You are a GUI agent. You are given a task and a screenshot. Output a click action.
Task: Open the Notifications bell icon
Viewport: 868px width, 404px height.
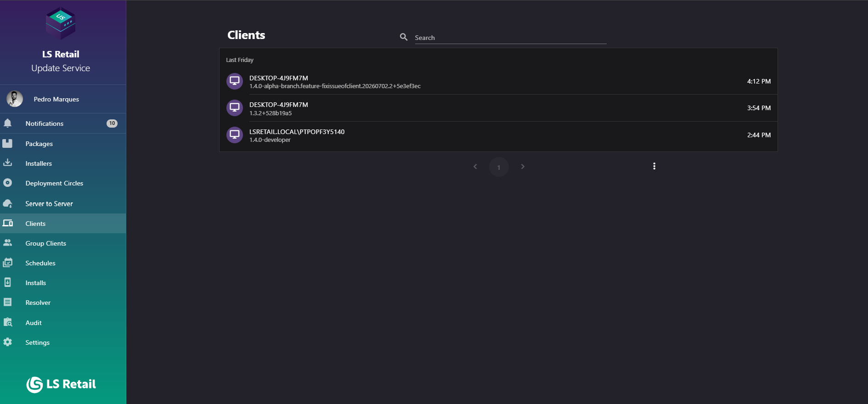pos(8,123)
